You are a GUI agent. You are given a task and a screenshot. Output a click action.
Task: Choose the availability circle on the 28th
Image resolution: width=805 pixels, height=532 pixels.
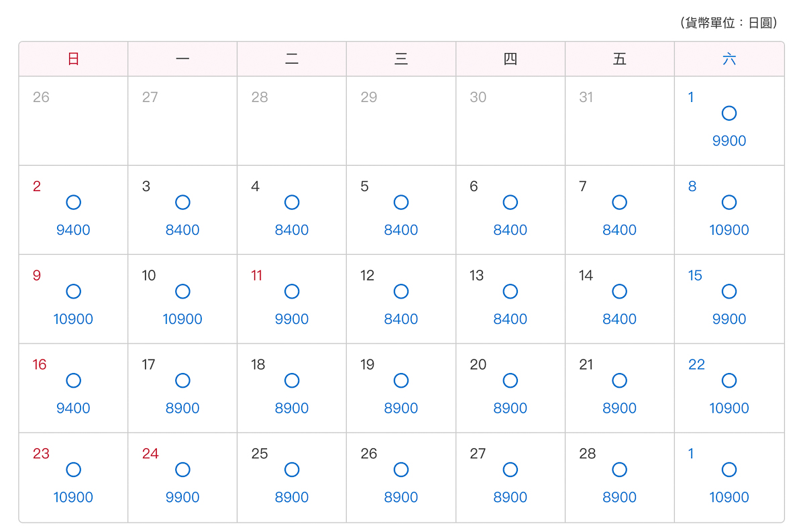620,470
